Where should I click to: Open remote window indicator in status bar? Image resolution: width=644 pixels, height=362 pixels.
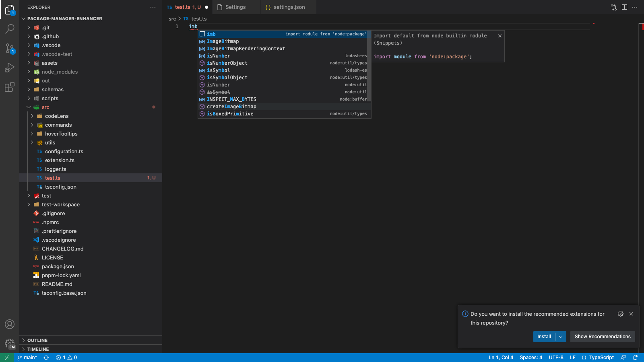7,358
